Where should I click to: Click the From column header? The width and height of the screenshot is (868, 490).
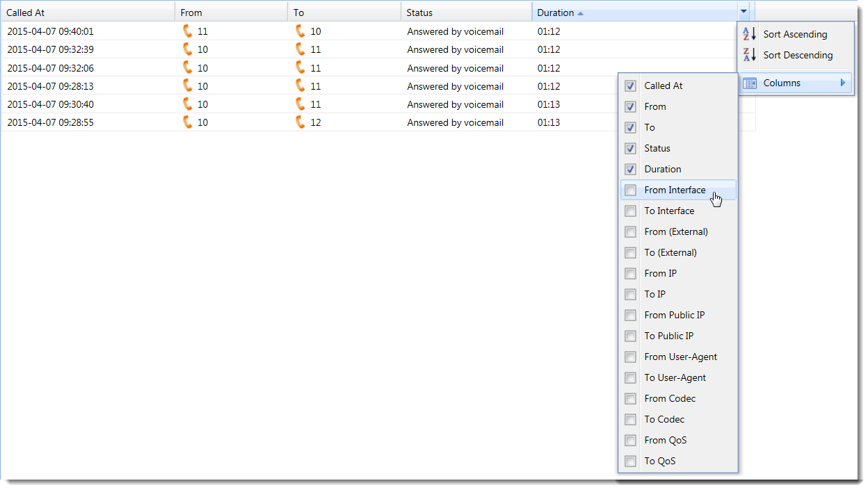pyautogui.click(x=231, y=12)
